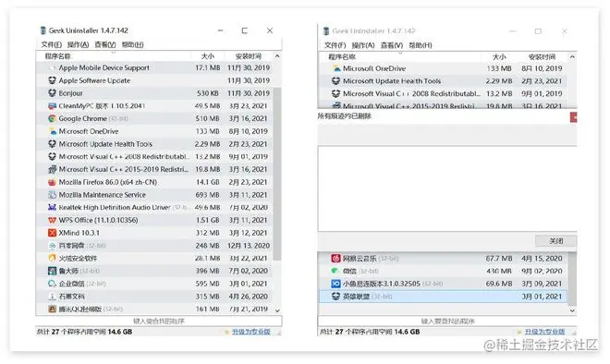Image resolution: width=610 pixels, height=364 pixels.
Task: Click the 315 MB program's icon
Action: [52, 297]
